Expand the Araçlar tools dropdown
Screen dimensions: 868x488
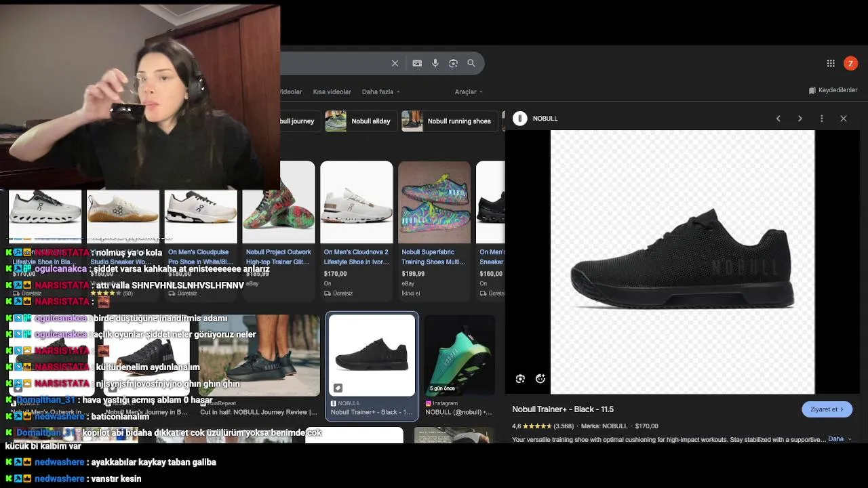469,91
